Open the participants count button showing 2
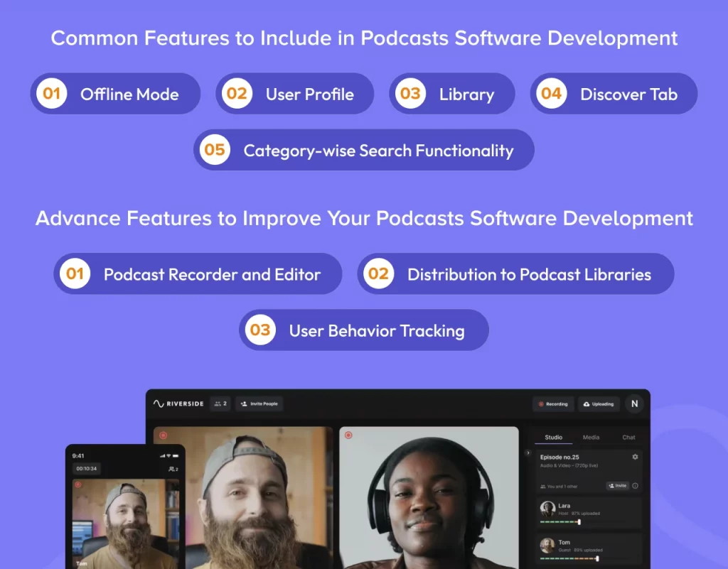Screen dimensions: 728x569 tap(220, 403)
